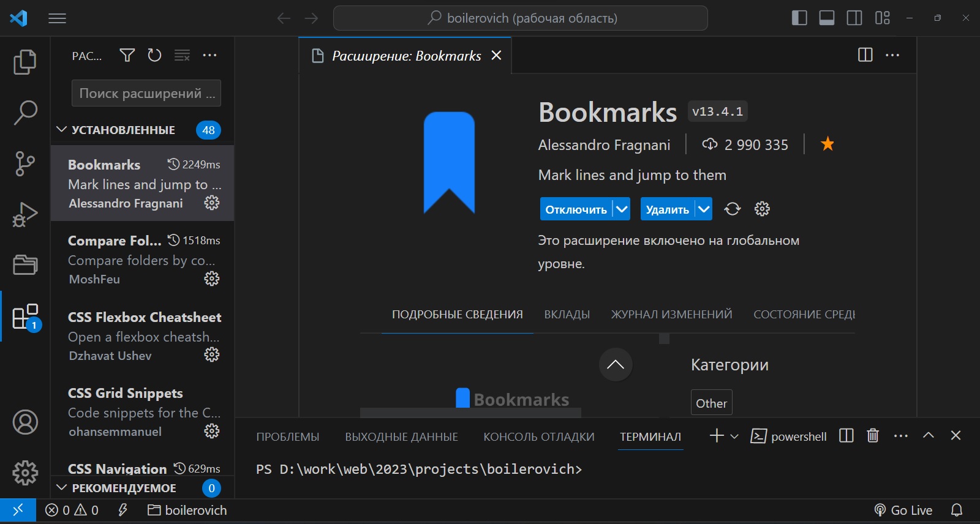
Task: Click the VS Code hamburger menu
Action: 57,18
